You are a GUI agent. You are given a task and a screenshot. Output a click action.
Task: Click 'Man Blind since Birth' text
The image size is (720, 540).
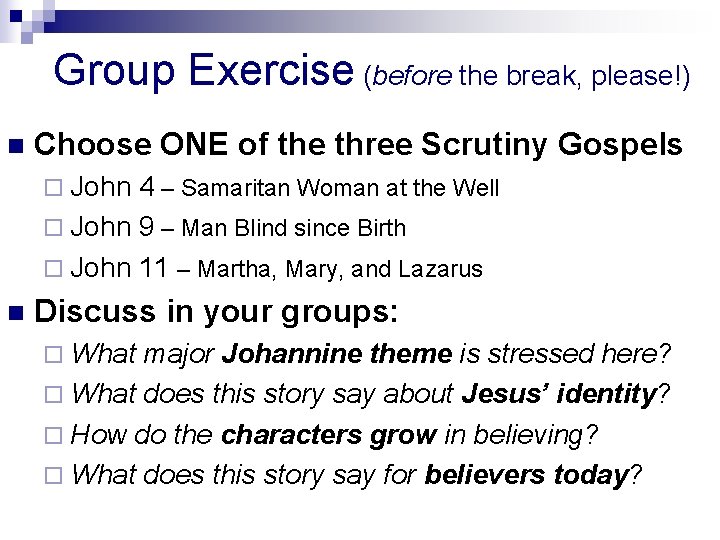click(294, 229)
